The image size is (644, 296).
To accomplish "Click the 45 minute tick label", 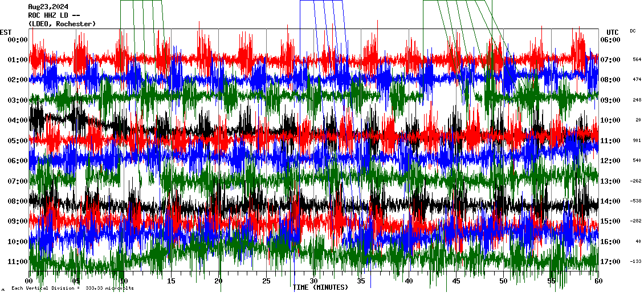I will 456,281.
